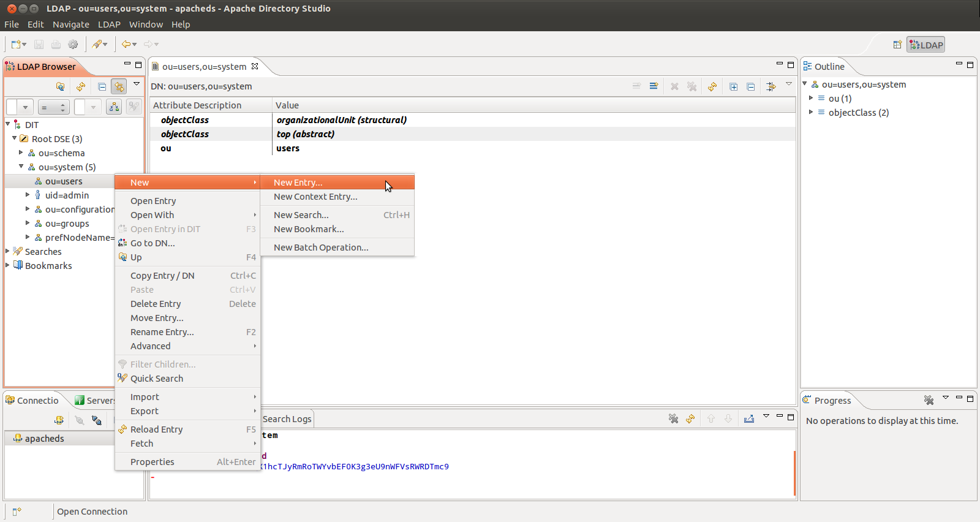The image size is (980, 522).
Task: Click the run quick search icon
Action: (x=134, y=107)
